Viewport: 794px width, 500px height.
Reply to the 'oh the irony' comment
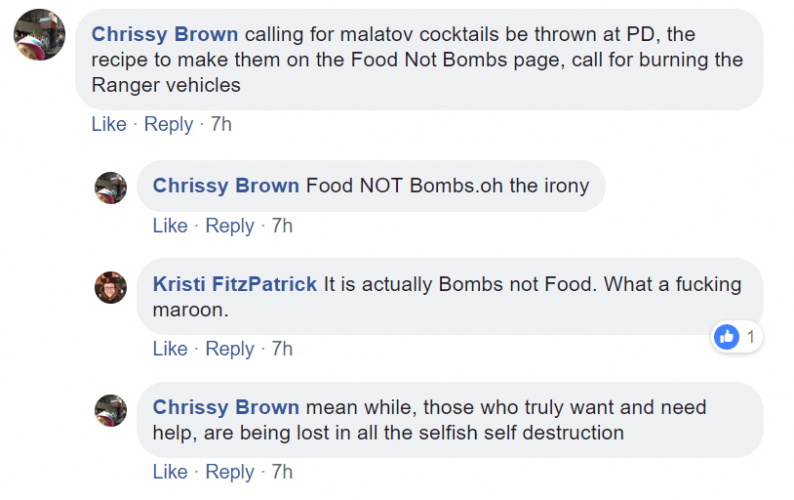229,226
